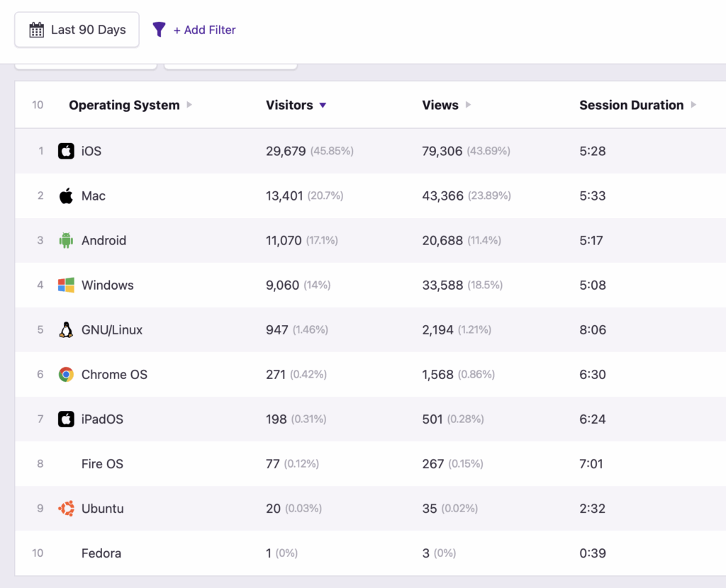Click the iPadOS icon in row 7
The width and height of the screenshot is (726, 588).
(x=66, y=419)
